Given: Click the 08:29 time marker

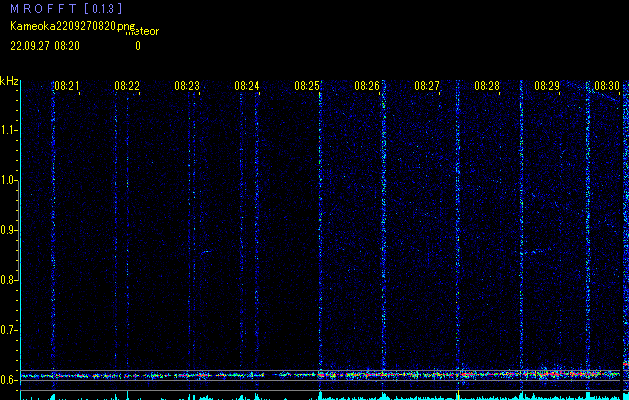Looking at the screenshot, I should (547, 86).
